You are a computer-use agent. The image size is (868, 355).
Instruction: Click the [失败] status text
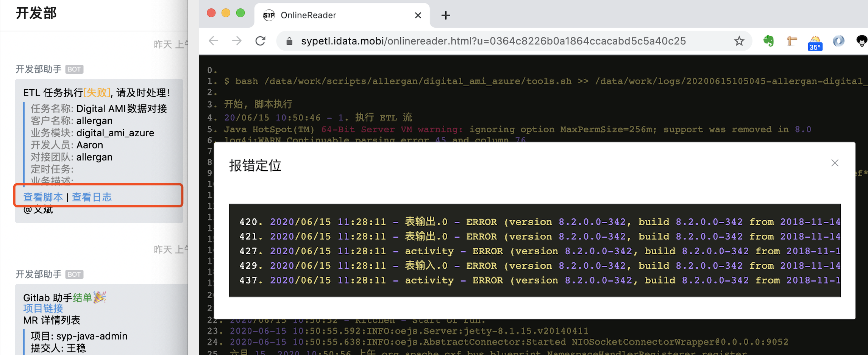[97, 92]
